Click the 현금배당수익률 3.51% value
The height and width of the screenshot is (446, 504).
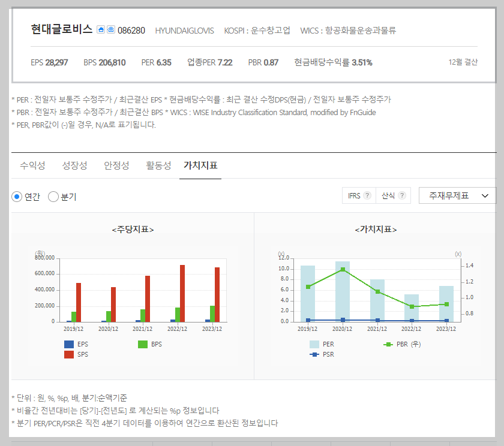[333, 62]
